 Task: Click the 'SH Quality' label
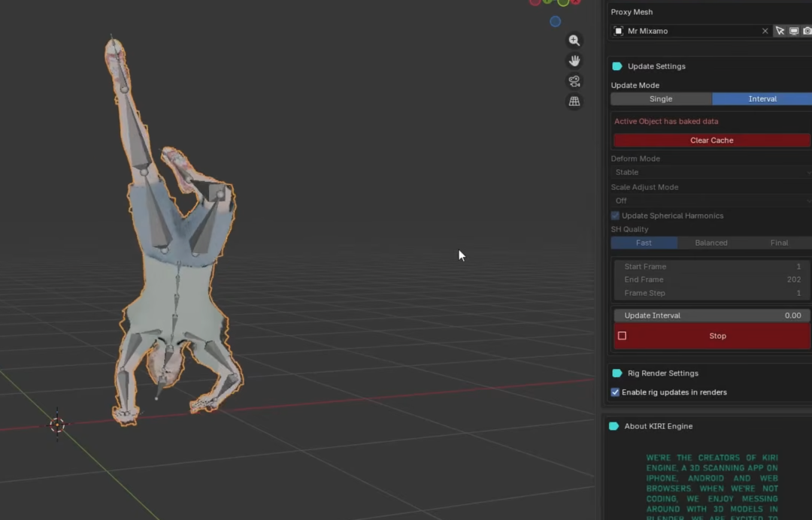pos(629,229)
